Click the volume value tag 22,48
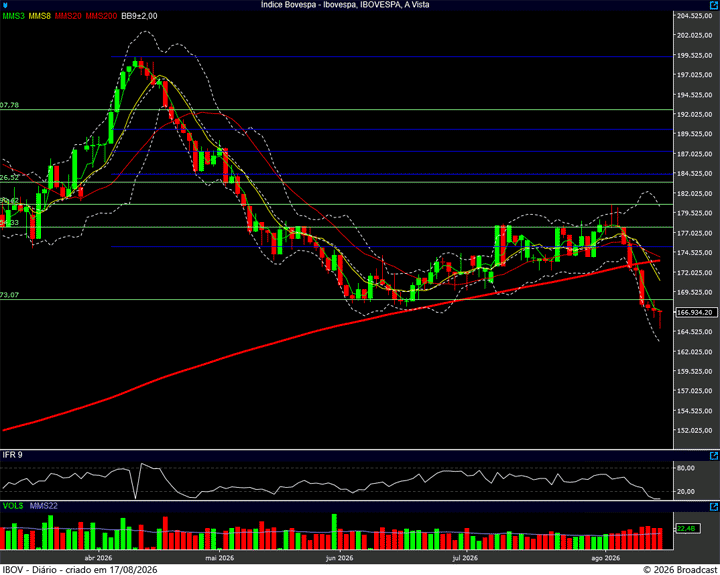This screenshot has height=575, width=720. click(x=687, y=529)
